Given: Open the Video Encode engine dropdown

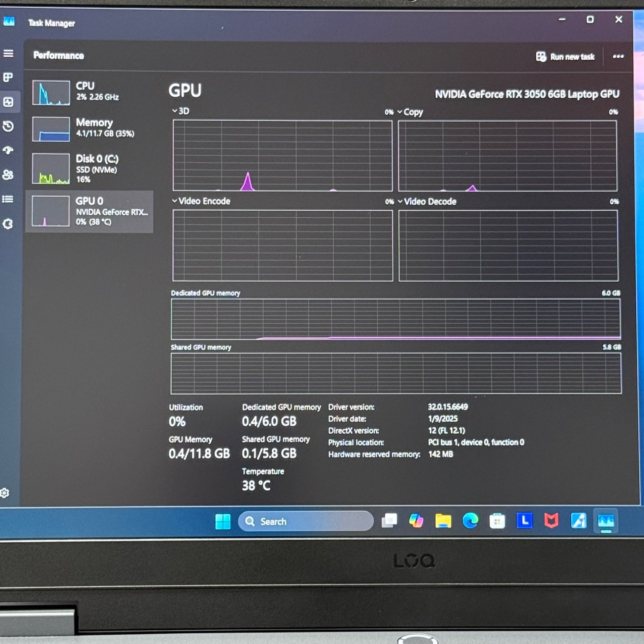Looking at the screenshot, I should (201, 201).
